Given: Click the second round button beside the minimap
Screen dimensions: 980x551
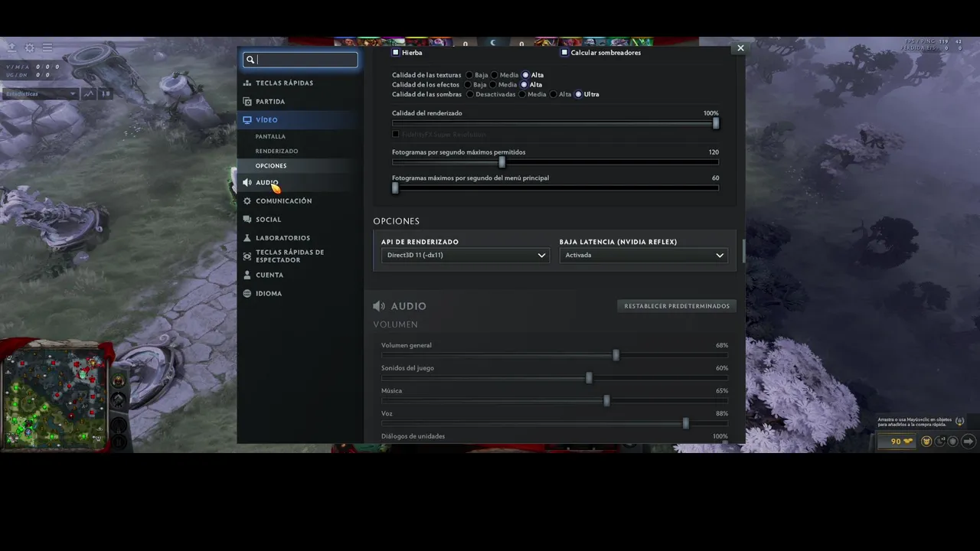Looking at the screenshot, I should 119,399.
